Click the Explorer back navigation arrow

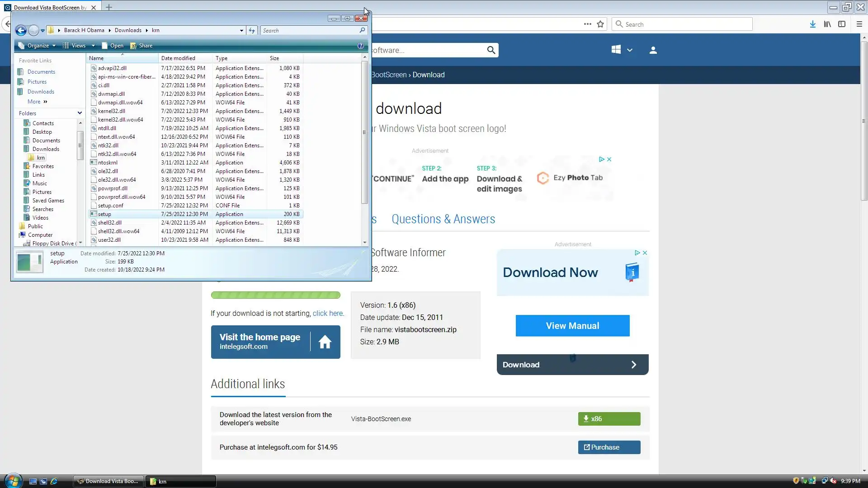pos(21,30)
